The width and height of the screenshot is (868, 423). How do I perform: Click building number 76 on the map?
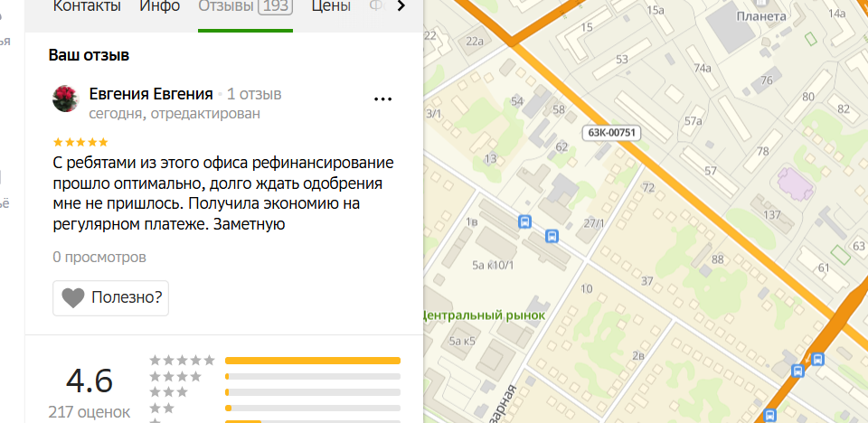click(x=766, y=80)
